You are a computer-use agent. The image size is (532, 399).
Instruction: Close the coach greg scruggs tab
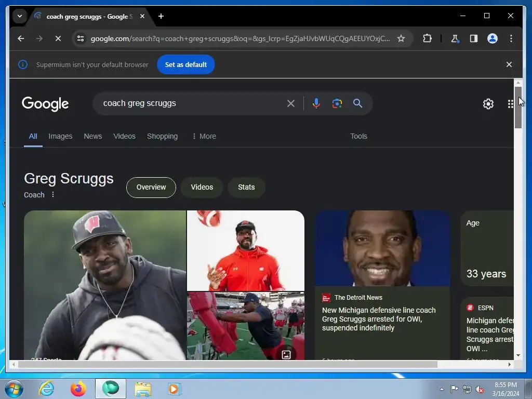[142, 16]
